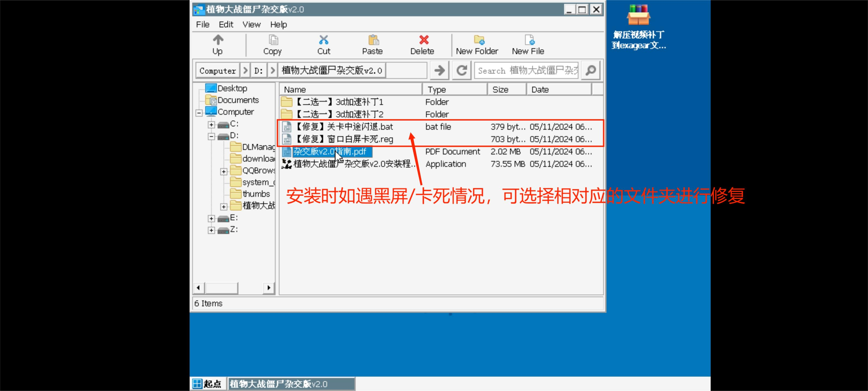This screenshot has width=868, height=391.
Task: Click the Paste toolbar icon
Action: coord(374,44)
